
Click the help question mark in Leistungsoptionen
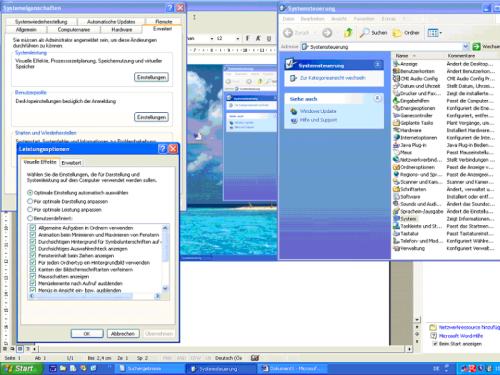point(162,149)
